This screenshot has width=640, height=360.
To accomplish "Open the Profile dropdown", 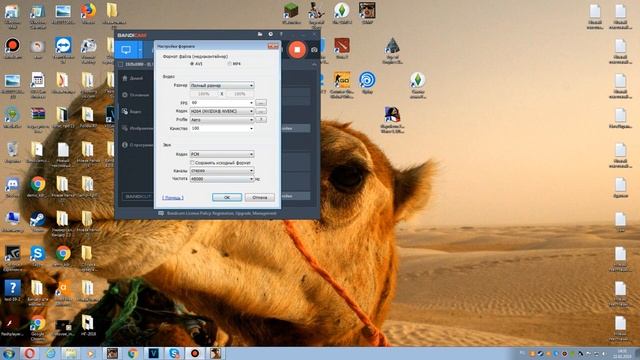I will (222, 120).
